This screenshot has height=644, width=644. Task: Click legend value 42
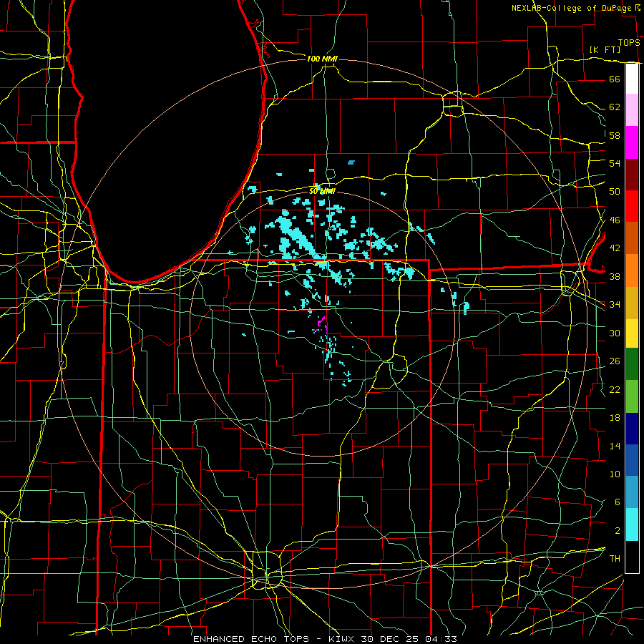(x=615, y=248)
